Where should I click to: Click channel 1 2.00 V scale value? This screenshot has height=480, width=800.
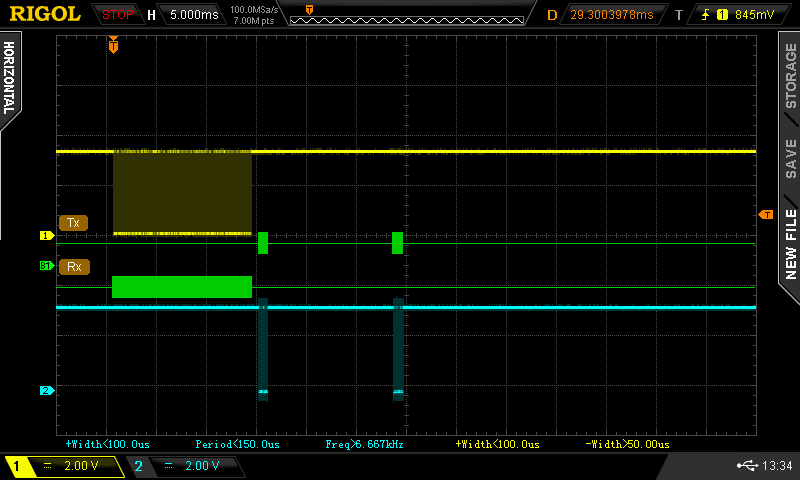tap(81, 466)
